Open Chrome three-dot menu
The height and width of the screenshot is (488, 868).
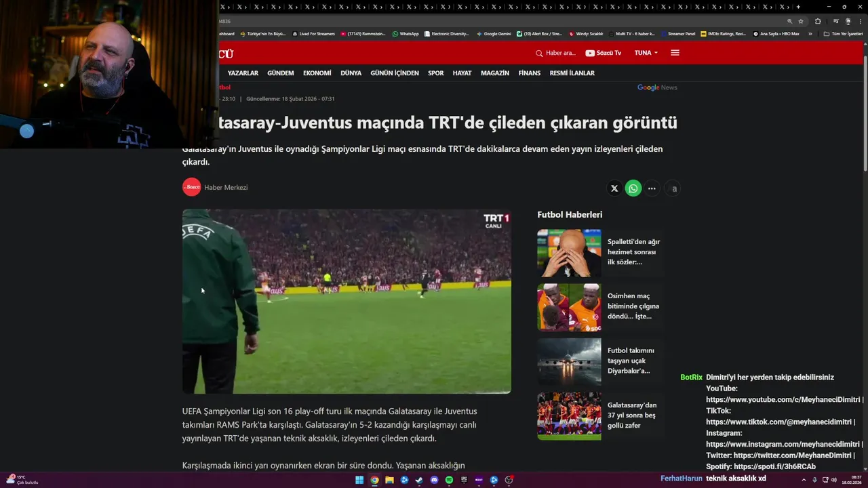coord(860,21)
